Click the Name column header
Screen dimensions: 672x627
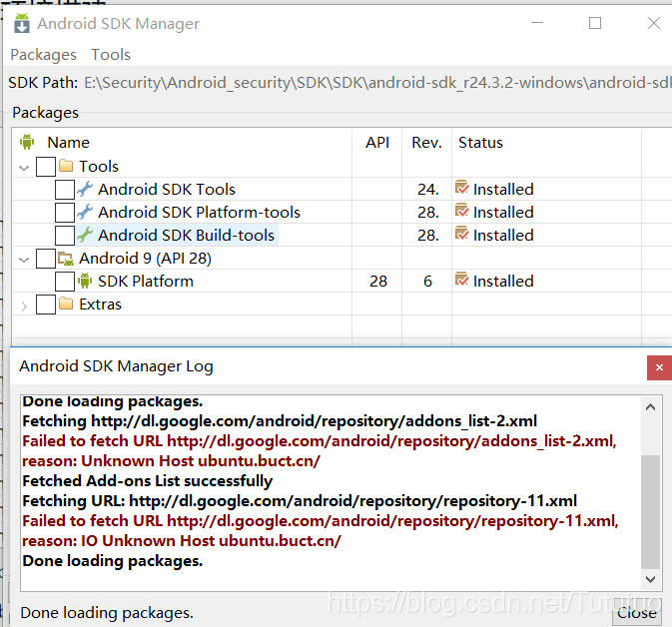point(68,142)
